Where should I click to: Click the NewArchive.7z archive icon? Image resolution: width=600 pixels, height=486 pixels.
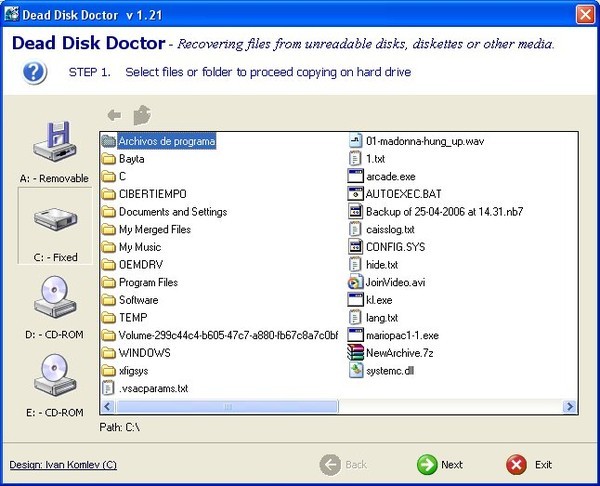(355, 353)
